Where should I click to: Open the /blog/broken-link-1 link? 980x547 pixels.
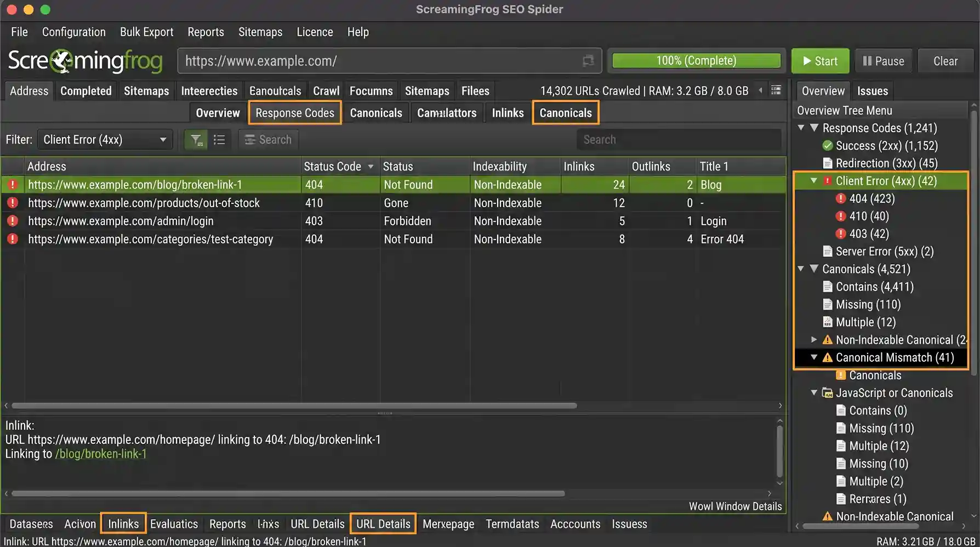click(x=101, y=454)
